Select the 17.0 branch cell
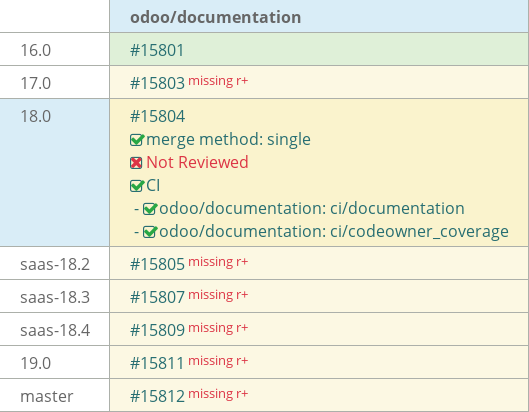 click(55, 82)
